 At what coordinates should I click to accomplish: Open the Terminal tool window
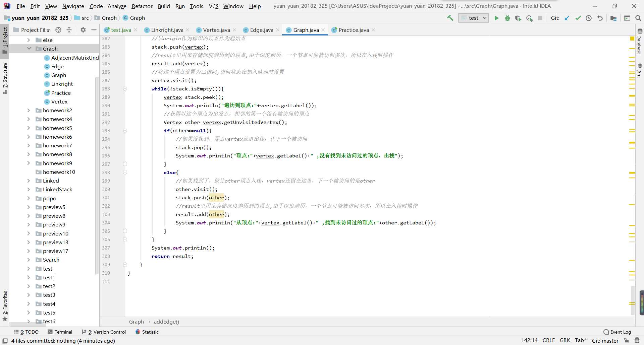click(60, 332)
